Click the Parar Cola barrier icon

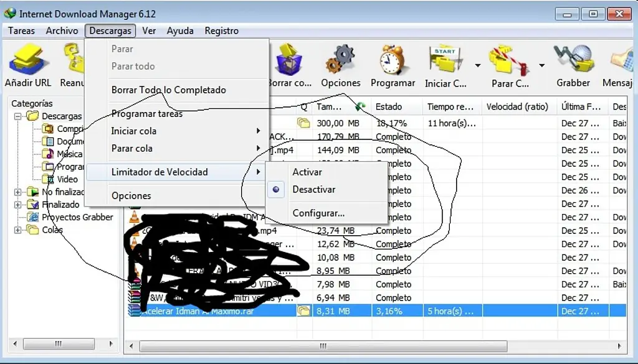pos(508,61)
